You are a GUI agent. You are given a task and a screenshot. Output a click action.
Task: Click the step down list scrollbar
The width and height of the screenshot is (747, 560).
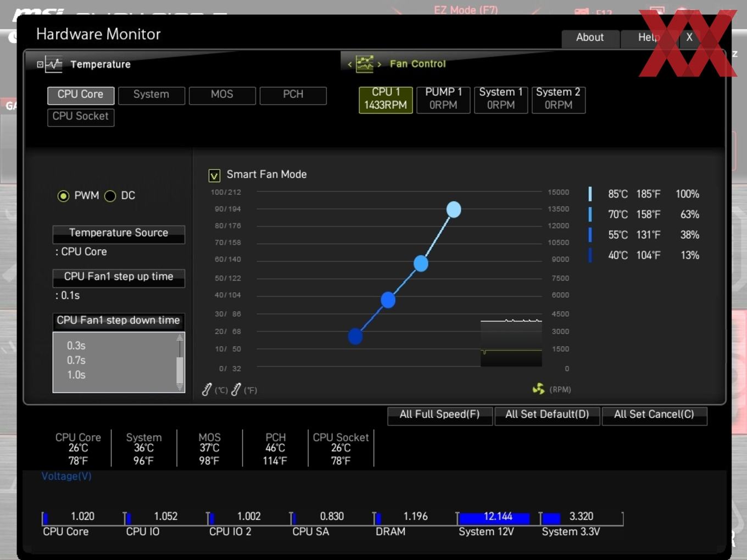[x=180, y=371]
